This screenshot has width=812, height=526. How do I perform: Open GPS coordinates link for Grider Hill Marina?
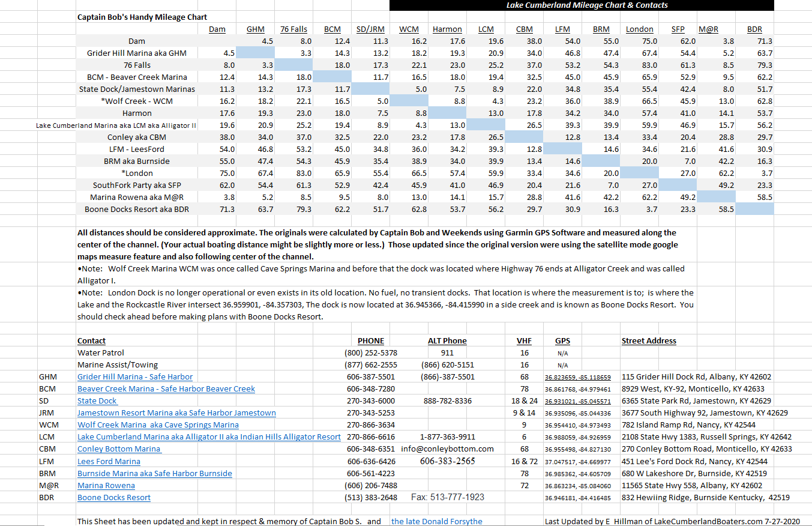click(578, 378)
